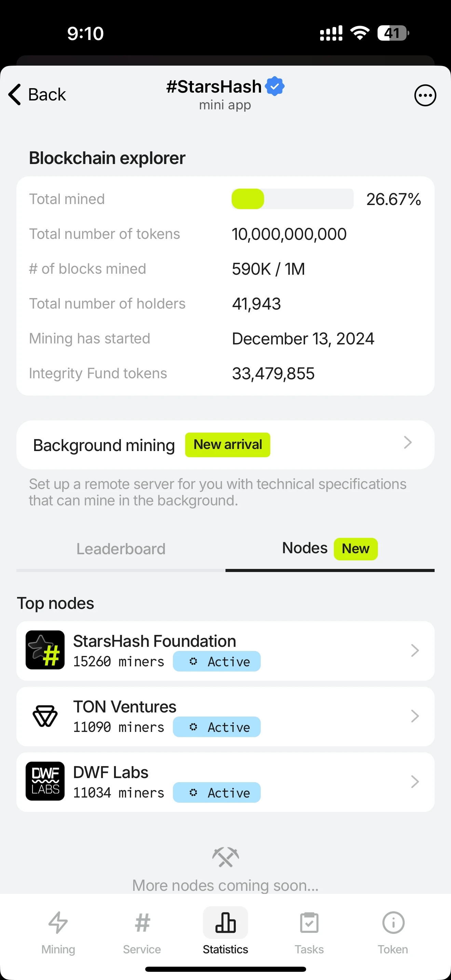This screenshot has width=451, height=980.
Task: Open the Mining tab lightning icon
Action: click(58, 922)
